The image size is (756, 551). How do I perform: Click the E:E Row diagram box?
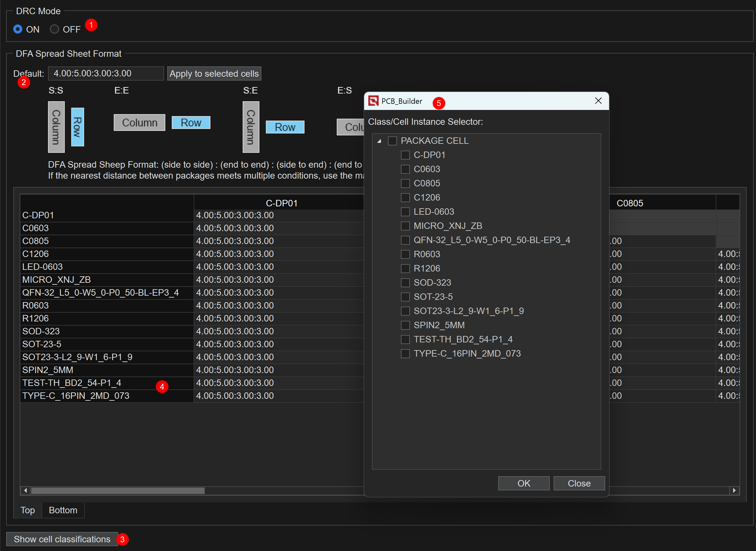pos(191,123)
